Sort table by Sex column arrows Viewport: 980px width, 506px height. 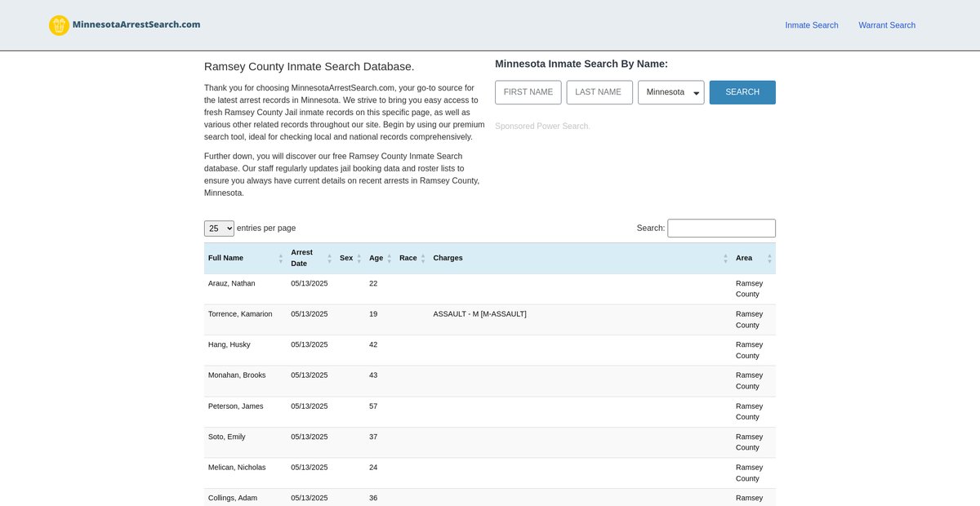coord(359,258)
